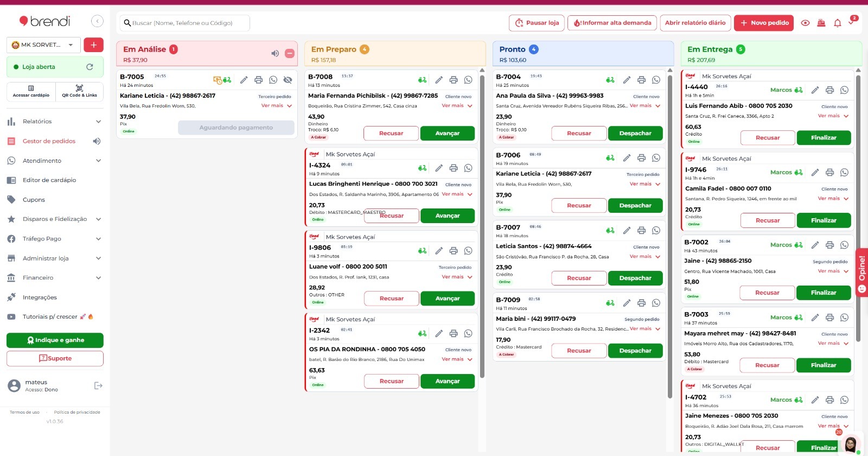The image size is (868, 456).
Task: Open WhatsApp chat for order B-7008
Action: (468, 80)
